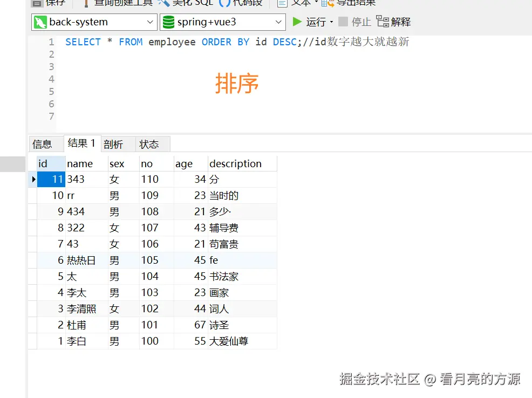This screenshot has height=398, width=532.
Task: Click the Save (保存) toolbar button
Action: (48, 3)
